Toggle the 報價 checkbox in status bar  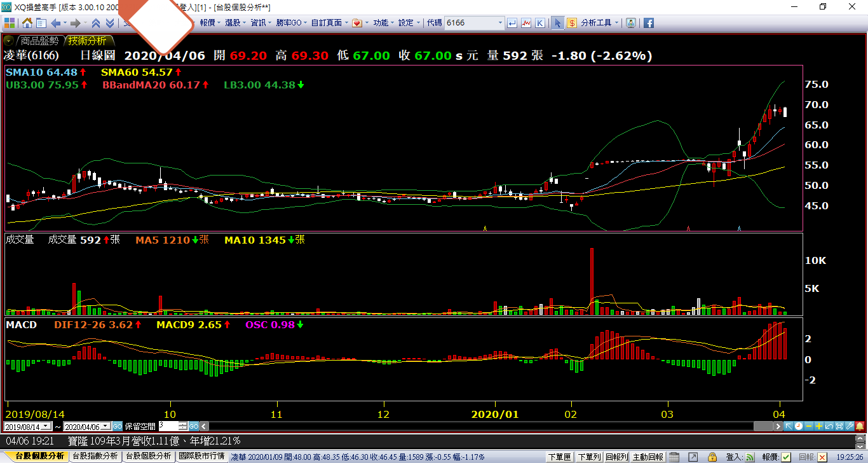786,457
